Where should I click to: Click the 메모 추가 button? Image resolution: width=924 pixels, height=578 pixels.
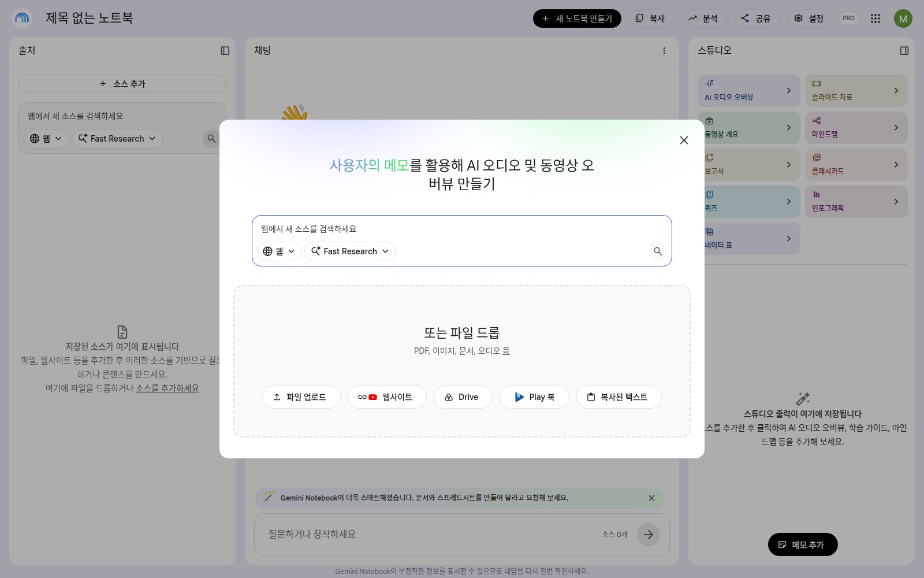click(803, 544)
